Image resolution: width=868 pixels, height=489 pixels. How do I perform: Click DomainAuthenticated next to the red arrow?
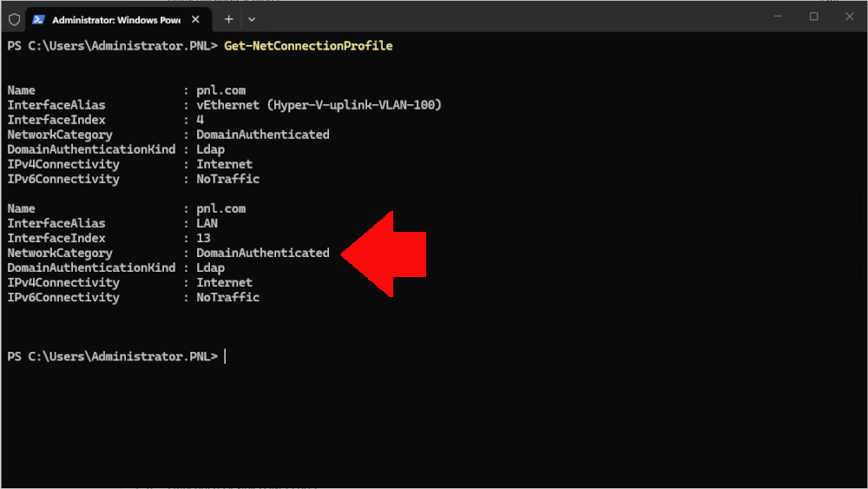[x=262, y=253]
